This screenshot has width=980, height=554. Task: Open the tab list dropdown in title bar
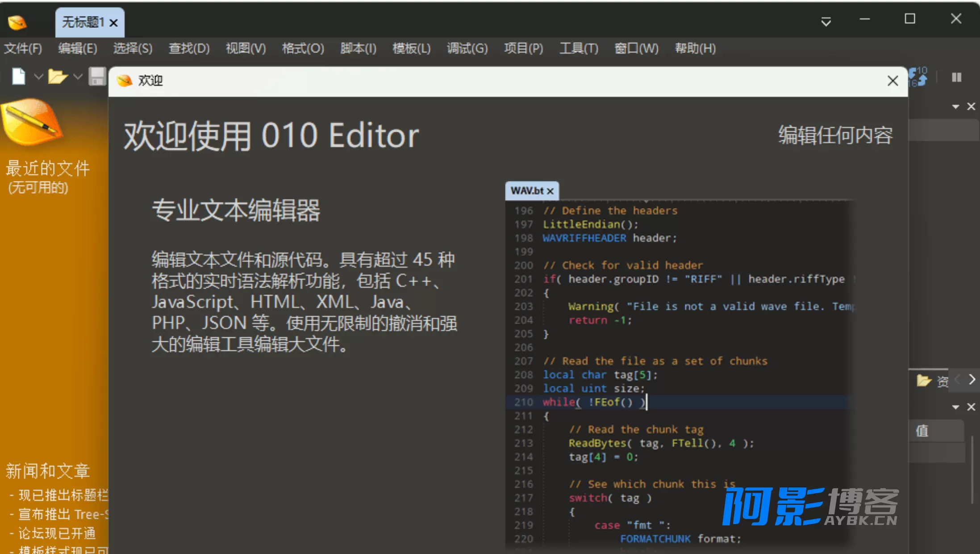click(x=826, y=21)
